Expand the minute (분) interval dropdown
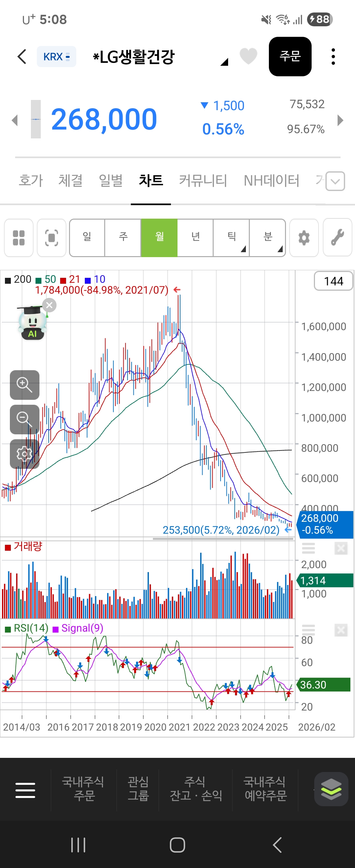This screenshot has height=868, width=355. 268,238
